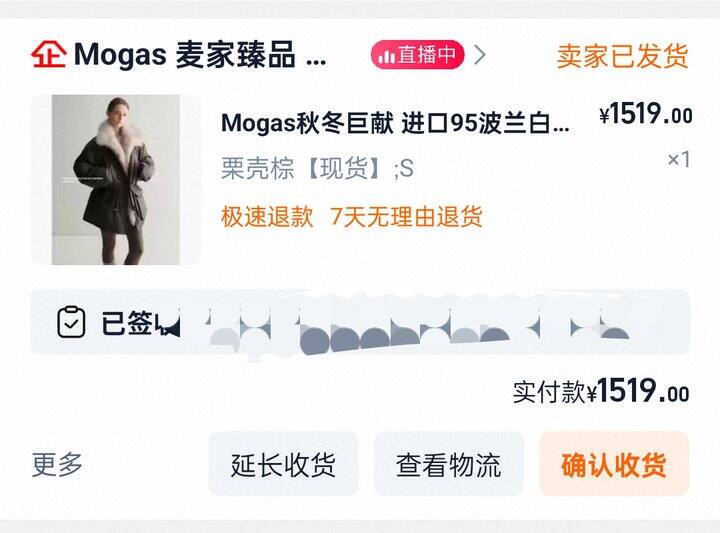Tap the ×1 quantity label
Image resolution: width=720 pixels, height=533 pixels.
(679, 159)
